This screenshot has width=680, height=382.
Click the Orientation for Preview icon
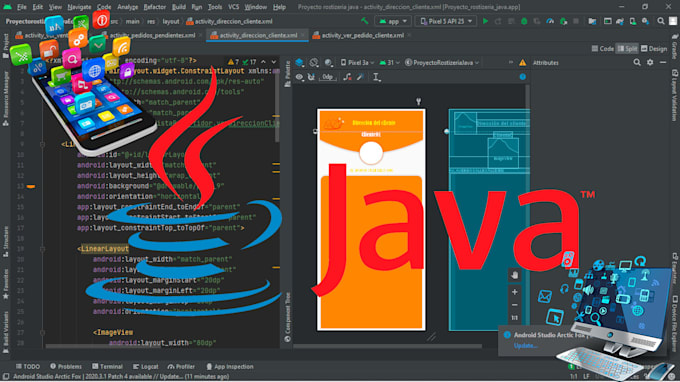pos(314,62)
